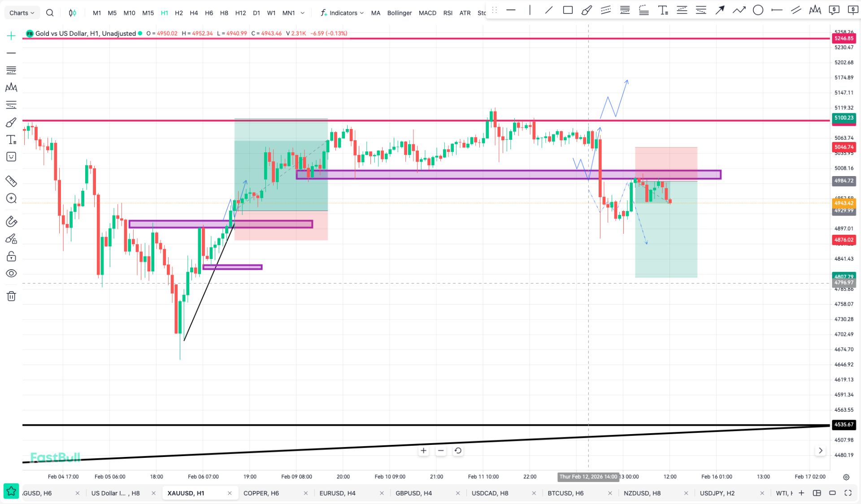Toggle drawings visibility eye icon
The height and width of the screenshot is (504, 861).
[11, 273]
